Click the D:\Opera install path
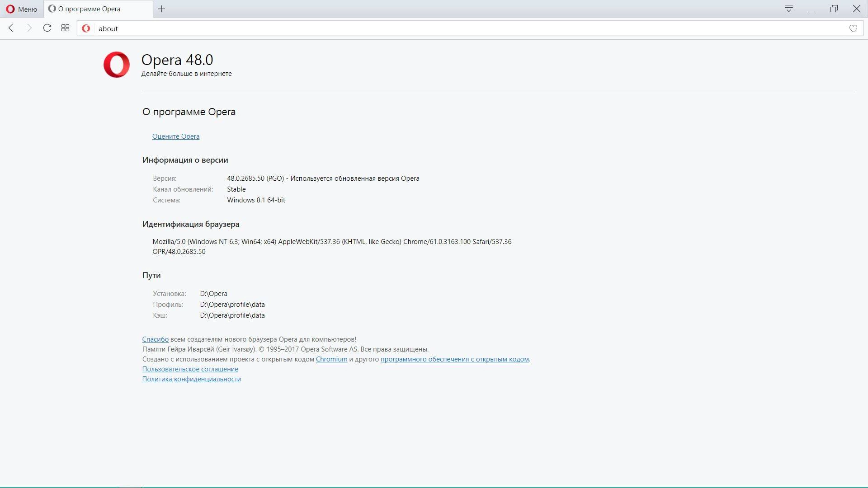868x488 pixels. click(213, 294)
